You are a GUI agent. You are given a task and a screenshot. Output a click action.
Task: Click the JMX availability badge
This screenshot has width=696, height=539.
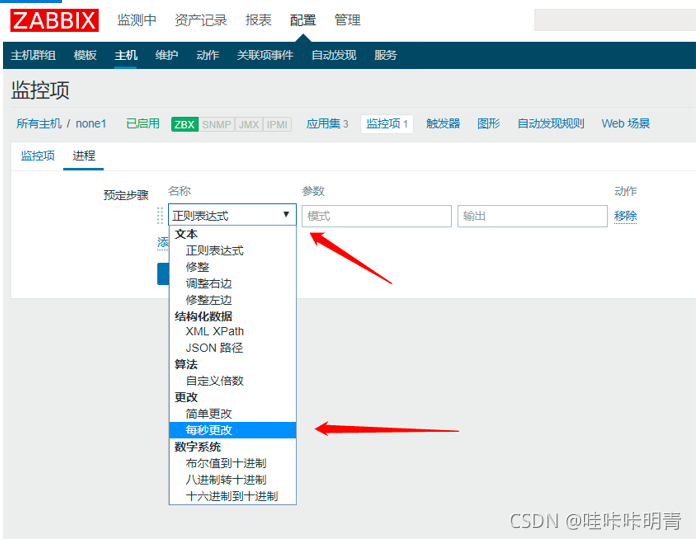click(249, 124)
